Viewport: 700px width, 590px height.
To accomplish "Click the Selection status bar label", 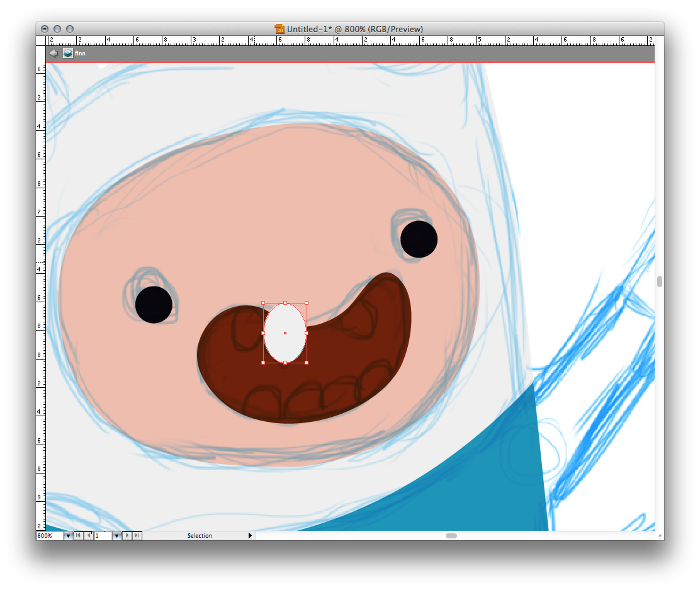I will 200,536.
